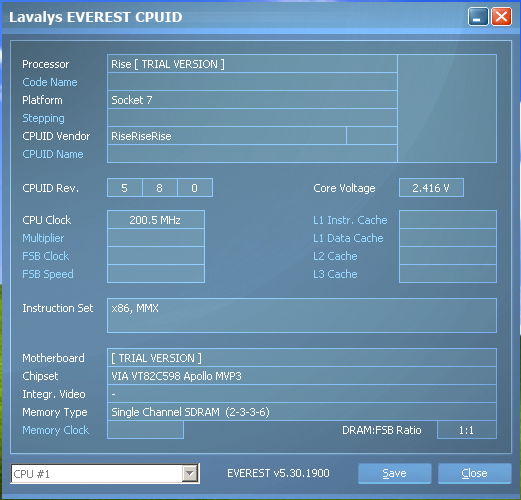The width and height of the screenshot is (521, 500).
Task: Click the Close button
Action: click(x=474, y=473)
